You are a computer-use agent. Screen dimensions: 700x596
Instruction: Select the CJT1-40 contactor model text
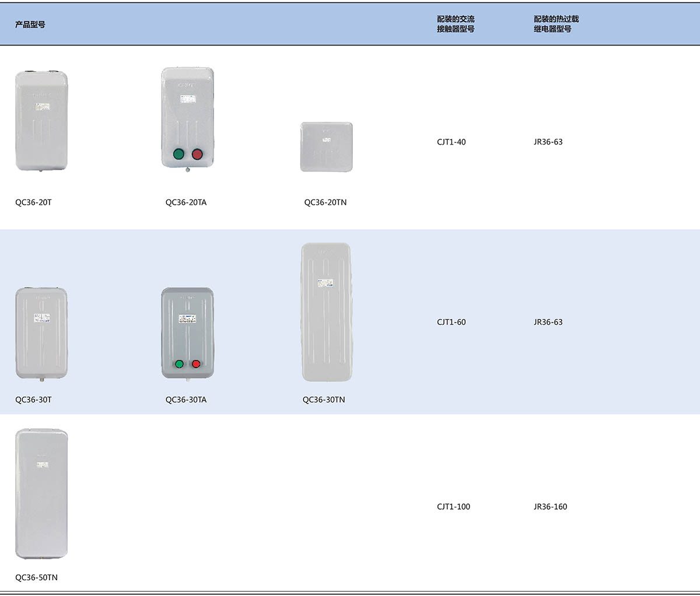click(x=451, y=142)
